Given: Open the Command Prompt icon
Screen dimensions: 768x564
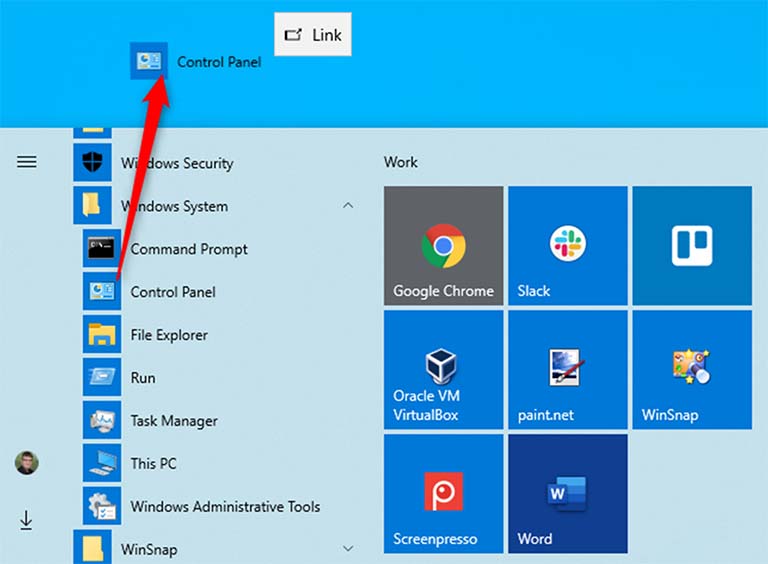Looking at the screenshot, I should [x=102, y=248].
